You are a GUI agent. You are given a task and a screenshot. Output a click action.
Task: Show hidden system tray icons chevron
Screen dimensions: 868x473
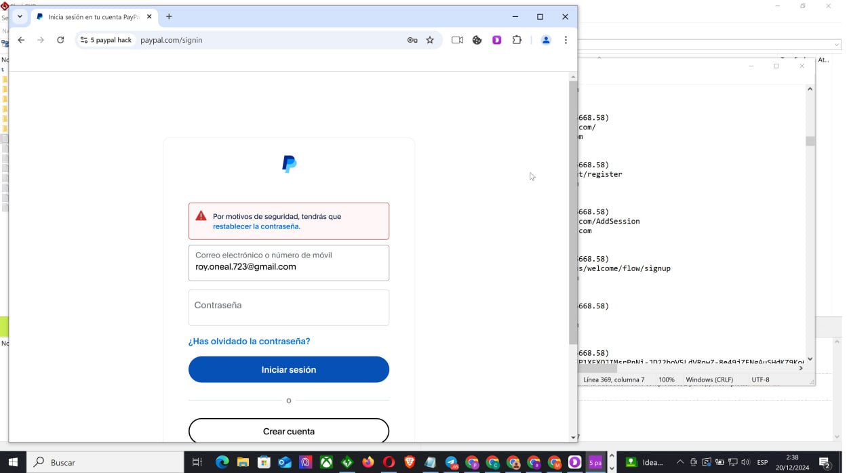coord(680,462)
